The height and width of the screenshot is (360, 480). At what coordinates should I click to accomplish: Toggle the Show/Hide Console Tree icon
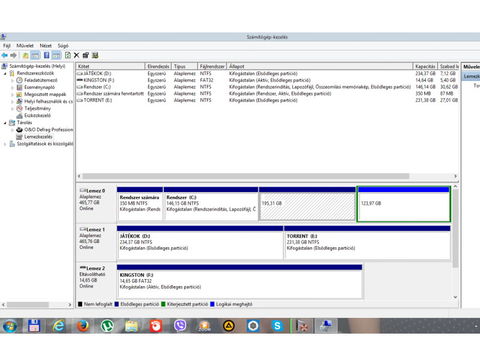tap(35, 55)
